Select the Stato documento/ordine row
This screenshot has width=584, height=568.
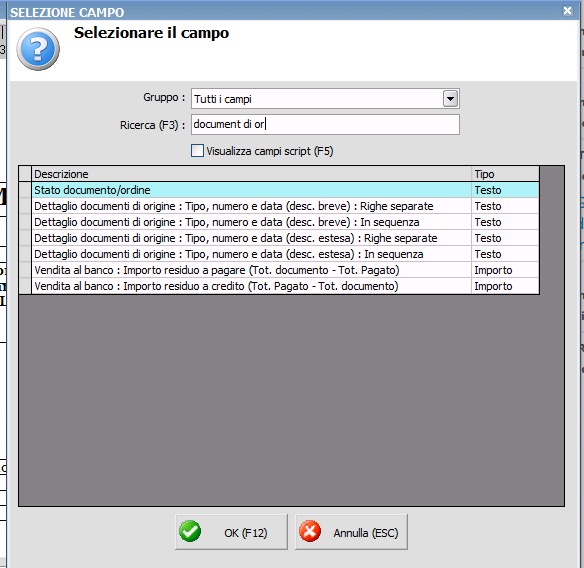tap(285, 190)
